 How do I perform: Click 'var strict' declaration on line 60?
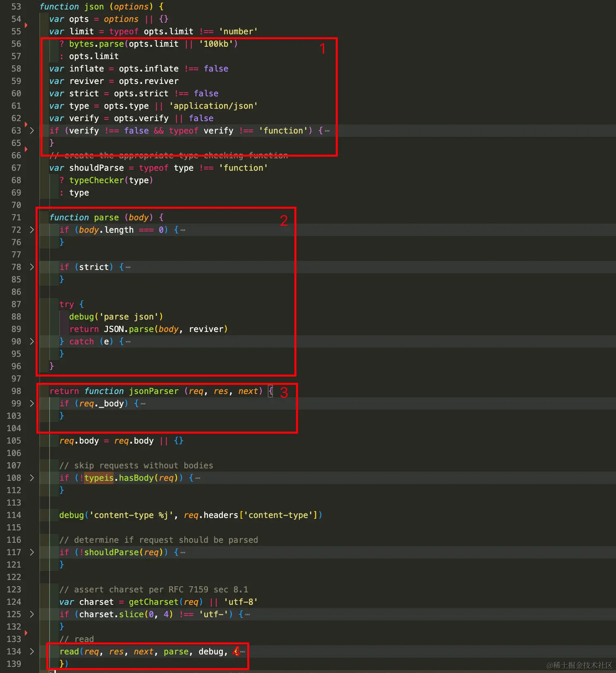(x=74, y=93)
